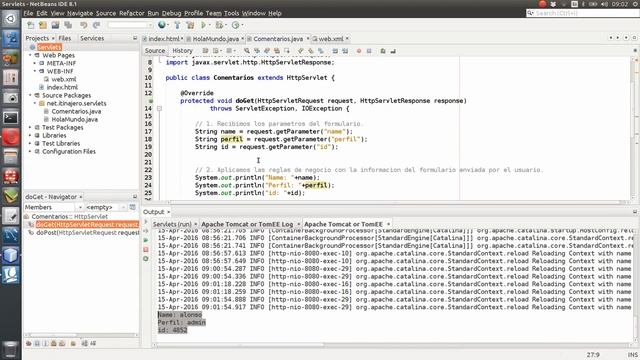Toggle Sort by Name in Navigator
640x360 pixels.
point(84,343)
